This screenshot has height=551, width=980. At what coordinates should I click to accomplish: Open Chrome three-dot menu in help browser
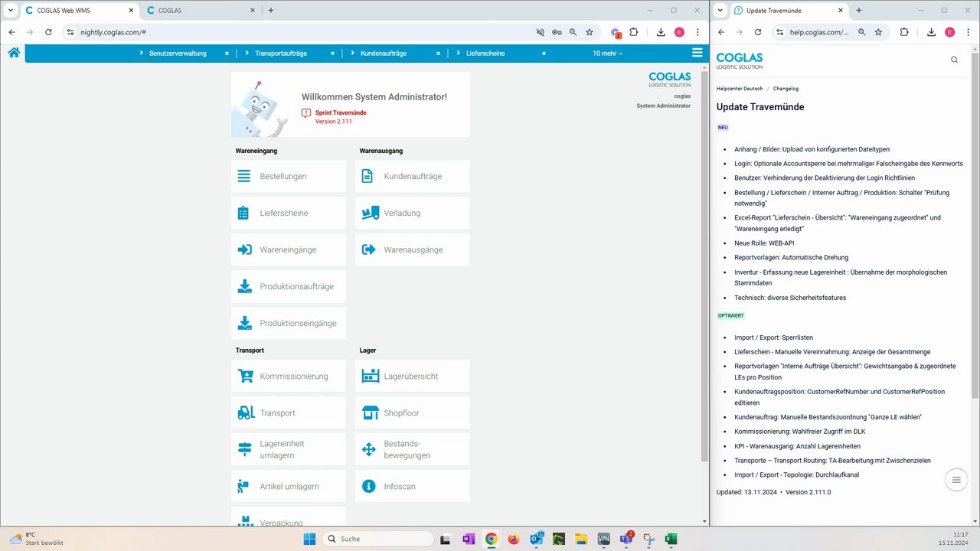tap(969, 32)
